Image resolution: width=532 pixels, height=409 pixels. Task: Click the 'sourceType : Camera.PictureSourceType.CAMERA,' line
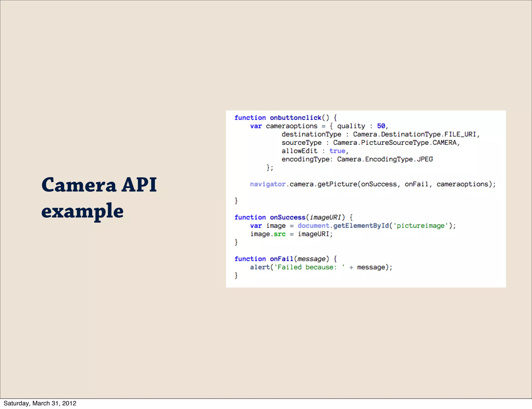coord(371,143)
